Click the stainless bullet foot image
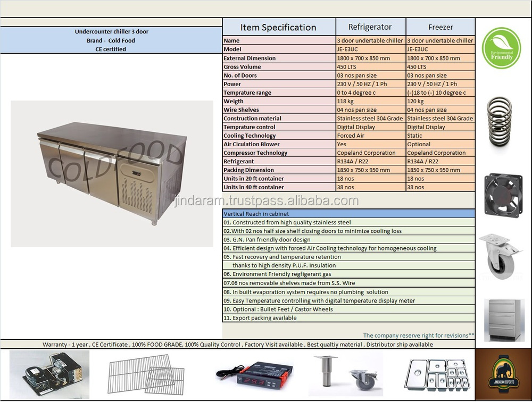532x402 pixels. coord(326,371)
